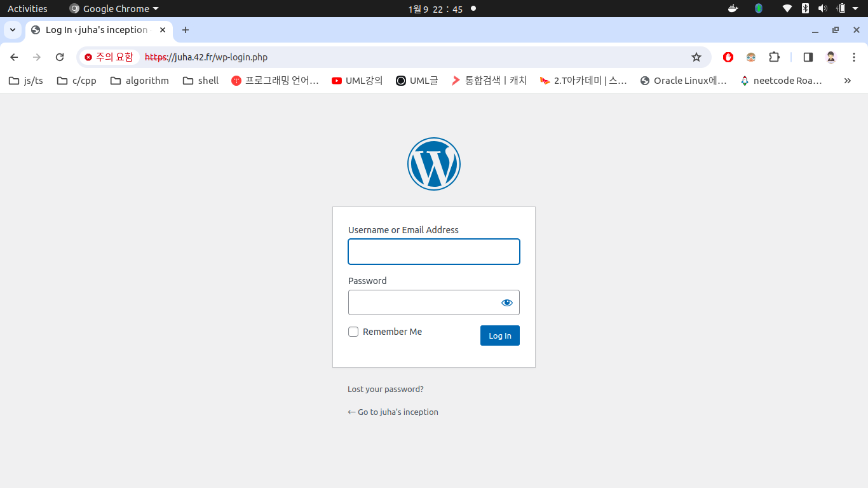Image resolution: width=868 pixels, height=488 pixels.
Task: Open the c/cpp bookmark folder
Action: [x=76, y=81]
